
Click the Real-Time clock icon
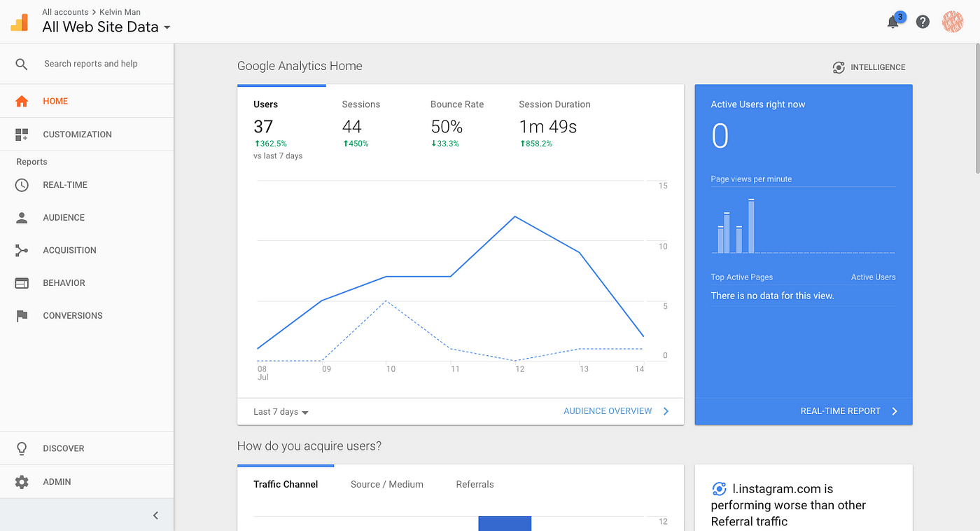pyautogui.click(x=22, y=185)
